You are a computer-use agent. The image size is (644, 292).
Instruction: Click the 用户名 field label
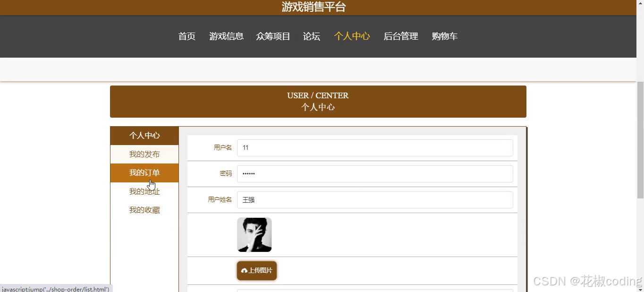(223, 148)
